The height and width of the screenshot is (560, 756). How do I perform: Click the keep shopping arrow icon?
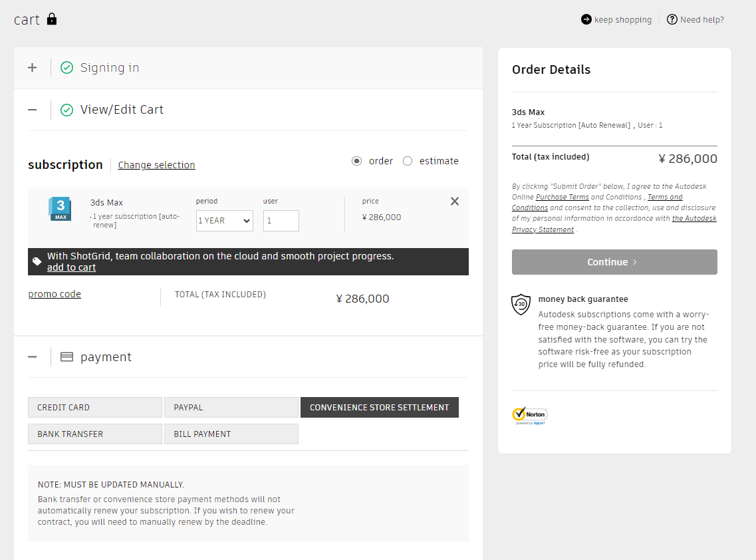click(x=586, y=19)
